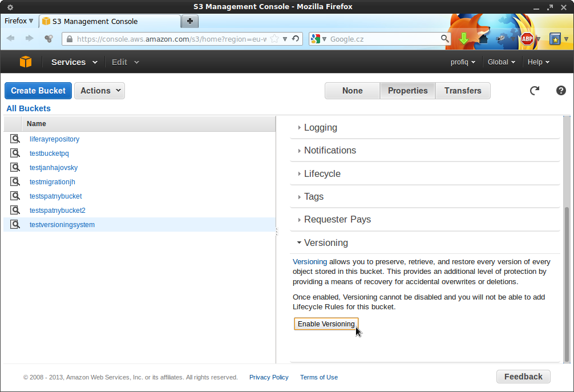Screen dimensions: 574x392
Task: Reload the page with the URL bar reload icon
Action: (296, 38)
